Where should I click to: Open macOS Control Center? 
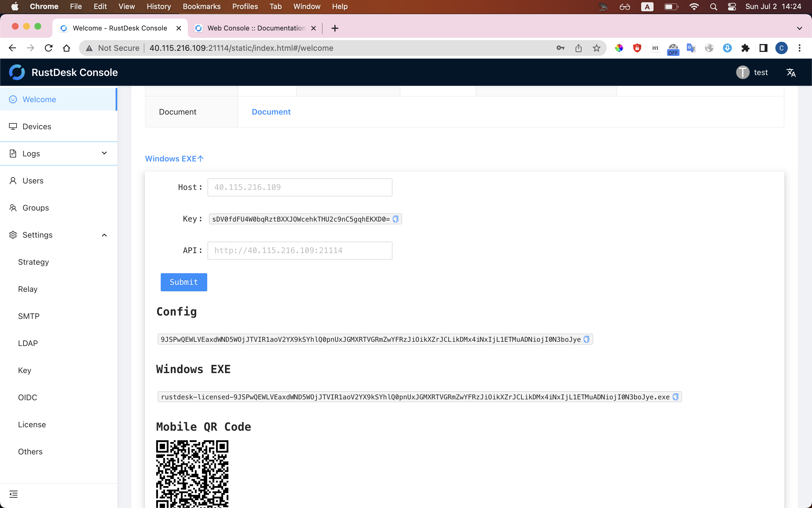(732, 7)
